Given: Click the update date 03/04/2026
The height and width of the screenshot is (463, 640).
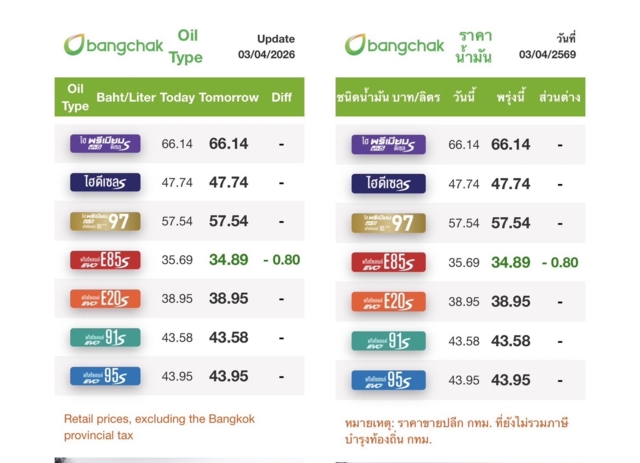Looking at the screenshot, I should (x=266, y=54).
